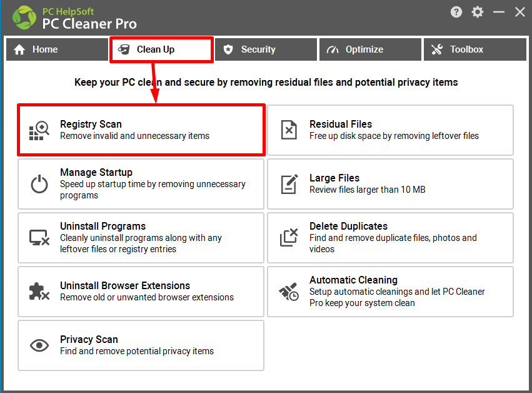The width and height of the screenshot is (532, 393).
Task: Click "Remove old or unwanted browser extensions"
Action: [x=147, y=297]
